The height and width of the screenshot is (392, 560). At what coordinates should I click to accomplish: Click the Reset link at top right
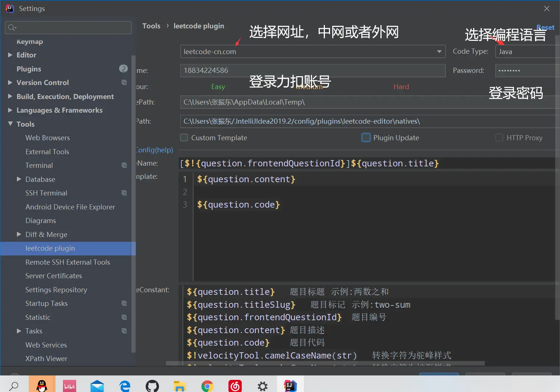tap(545, 28)
